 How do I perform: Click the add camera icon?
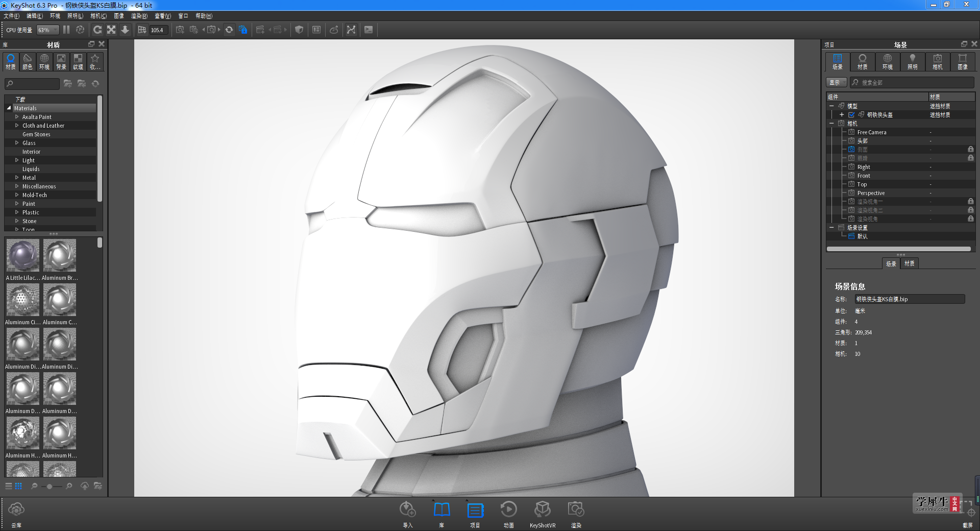tap(180, 30)
